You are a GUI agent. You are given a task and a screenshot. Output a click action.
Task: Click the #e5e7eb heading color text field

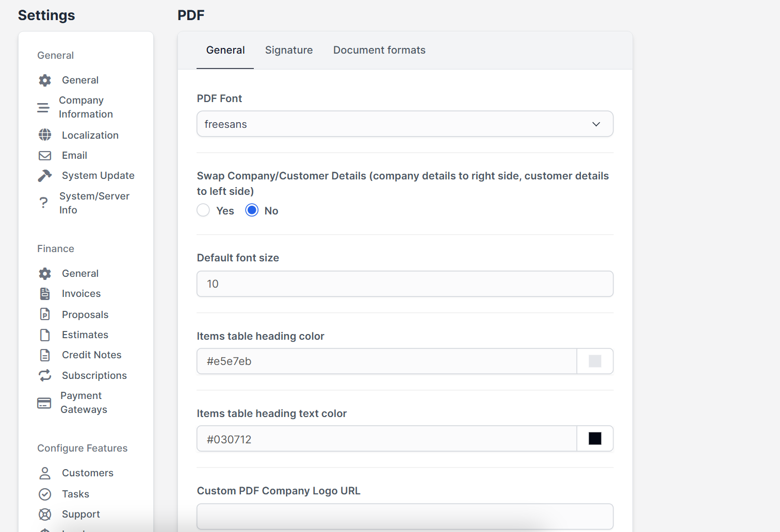click(x=387, y=361)
